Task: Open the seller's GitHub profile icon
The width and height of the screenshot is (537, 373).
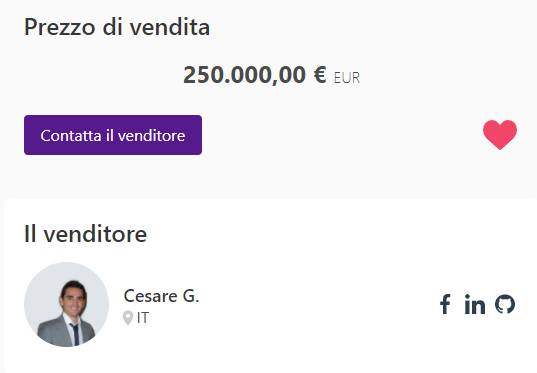Action: point(505,304)
